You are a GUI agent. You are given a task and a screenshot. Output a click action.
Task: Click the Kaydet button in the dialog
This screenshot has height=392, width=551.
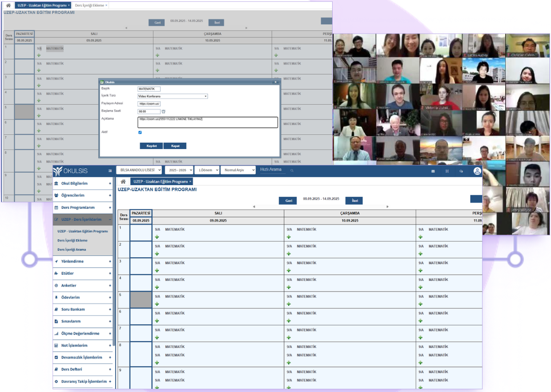151,146
